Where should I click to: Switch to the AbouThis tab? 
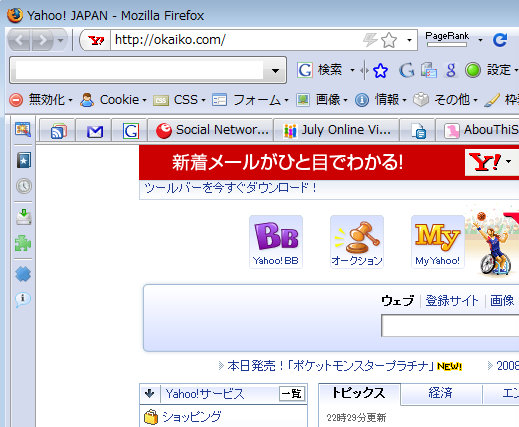pyautogui.click(x=478, y=130)
